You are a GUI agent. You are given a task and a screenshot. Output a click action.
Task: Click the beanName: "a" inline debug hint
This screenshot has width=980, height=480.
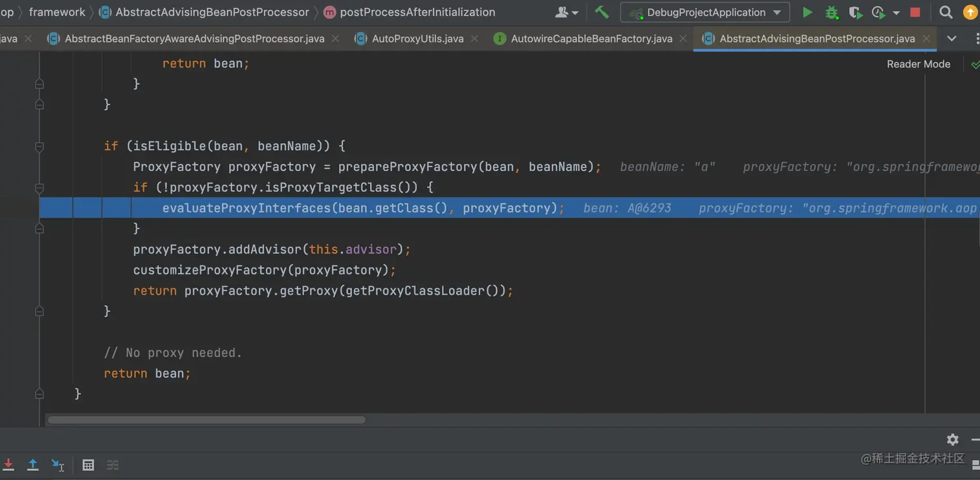pyautogui.click(x=668, y=166)
